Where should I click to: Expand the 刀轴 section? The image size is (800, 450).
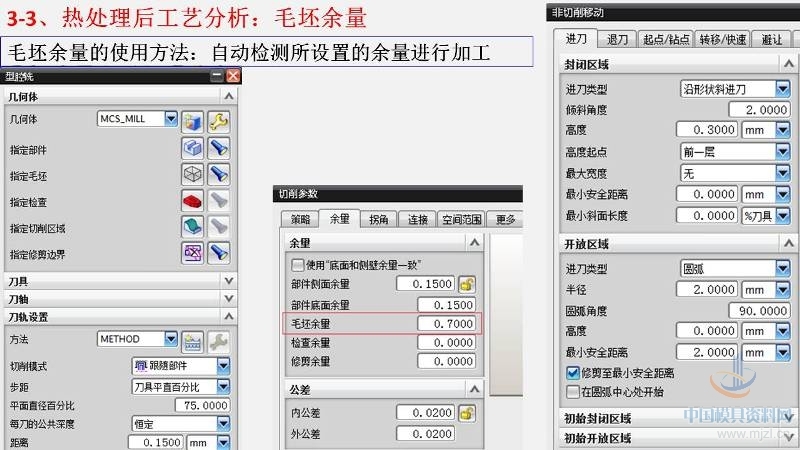[229, 298]
